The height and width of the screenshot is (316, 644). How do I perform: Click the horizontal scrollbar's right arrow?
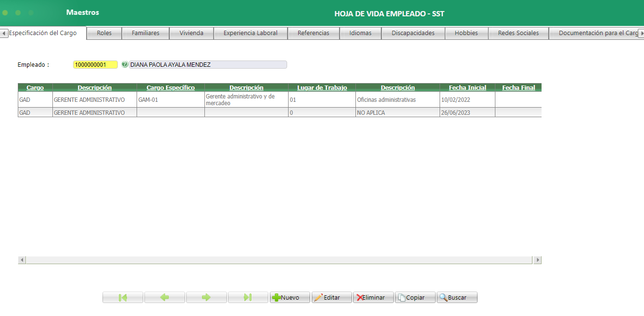538,259
